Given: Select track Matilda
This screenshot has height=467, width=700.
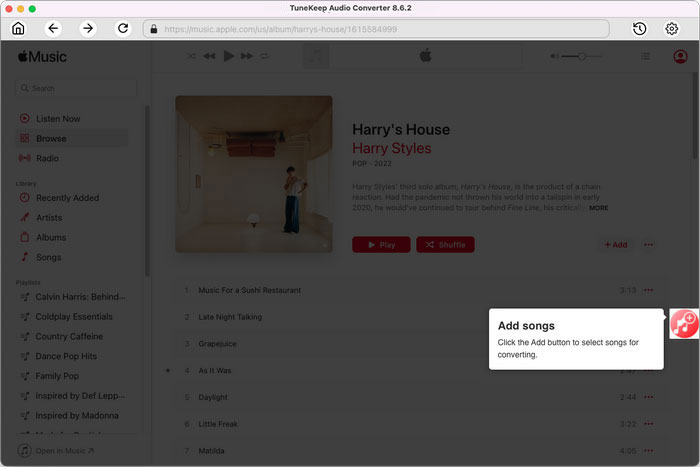Looking at the screenshot, I should pyautogui.click(x=211, y=451).
